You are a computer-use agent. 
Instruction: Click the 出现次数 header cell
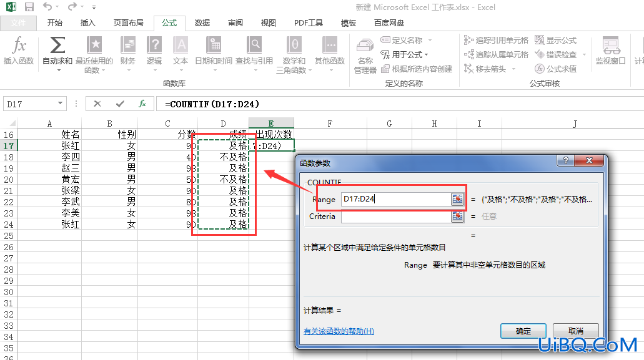pos(272,134)
